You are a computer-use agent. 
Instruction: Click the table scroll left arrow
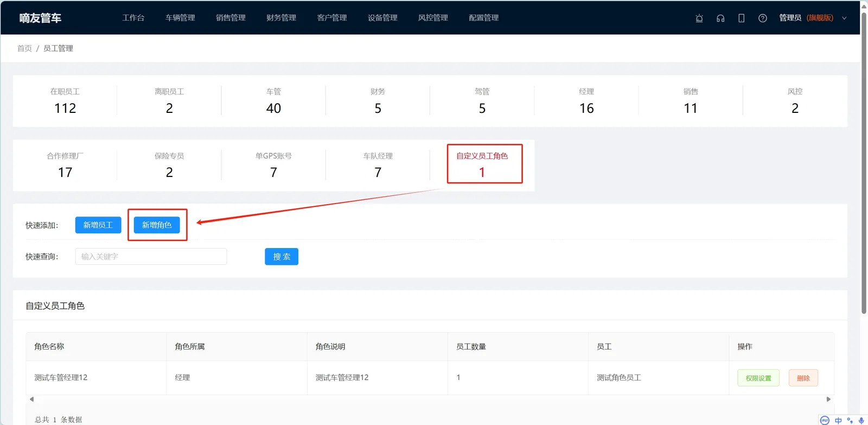(31, 399)
